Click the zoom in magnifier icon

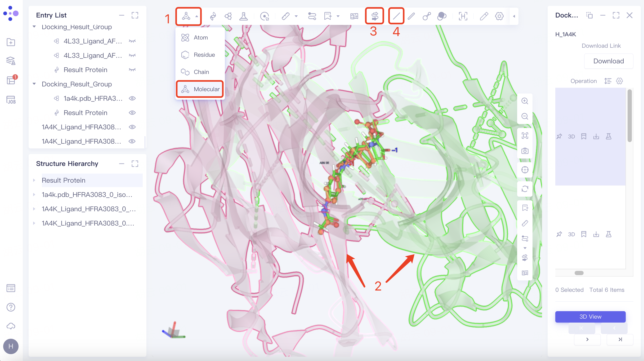pyautogui.click(x=525, y=101)
